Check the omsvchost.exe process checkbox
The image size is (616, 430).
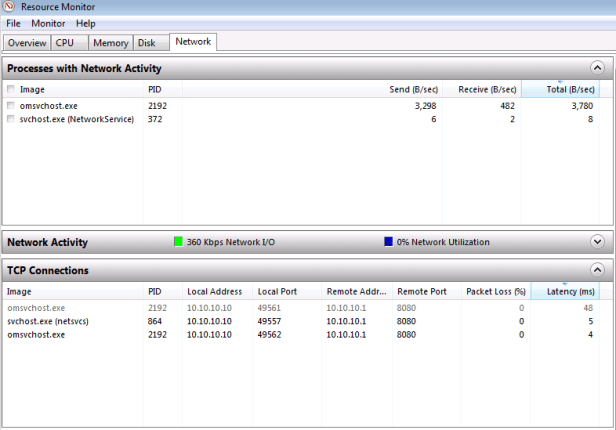coord(11,105)
